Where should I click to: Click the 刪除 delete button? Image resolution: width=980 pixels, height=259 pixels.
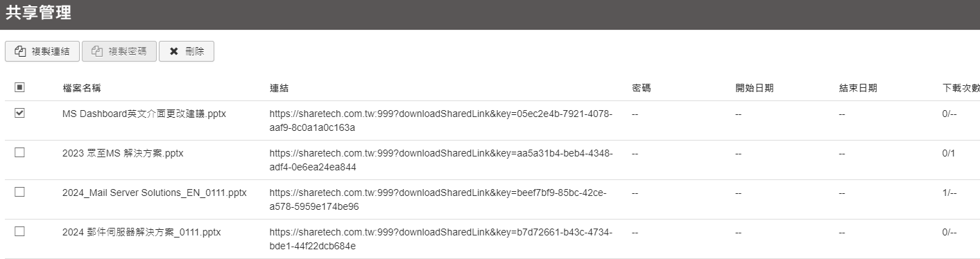187,51
